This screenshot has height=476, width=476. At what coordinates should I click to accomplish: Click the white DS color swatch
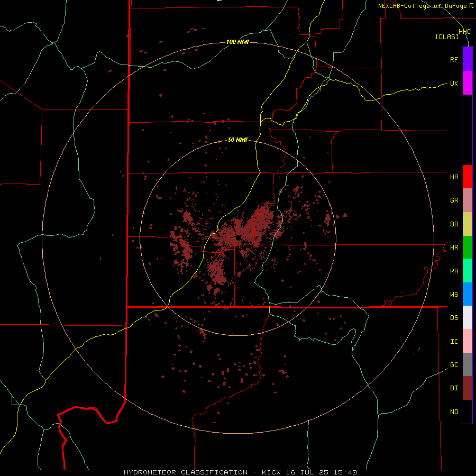467,317
